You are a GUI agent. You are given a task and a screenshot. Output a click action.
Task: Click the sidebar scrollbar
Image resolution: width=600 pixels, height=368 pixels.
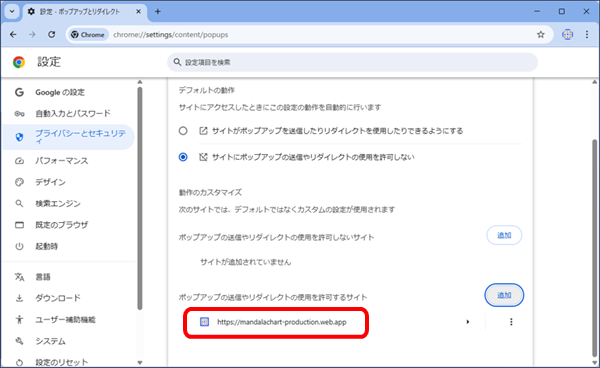coord(140,198)
